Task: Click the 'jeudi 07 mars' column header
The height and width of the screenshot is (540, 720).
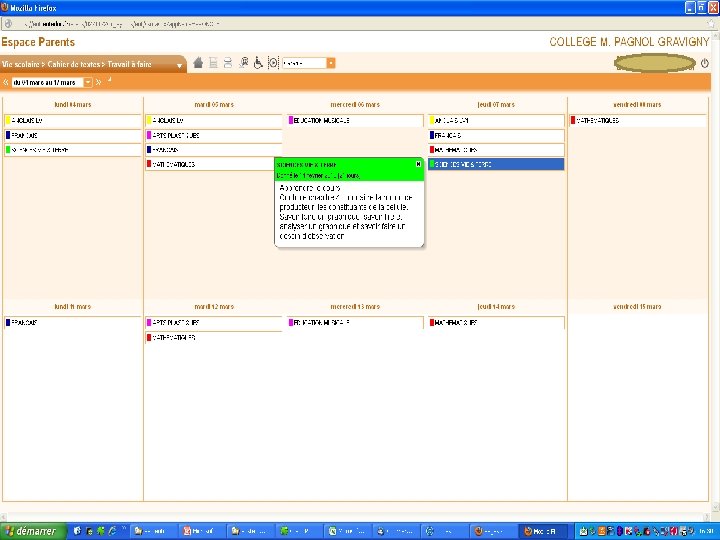Action: pos(496,105)
